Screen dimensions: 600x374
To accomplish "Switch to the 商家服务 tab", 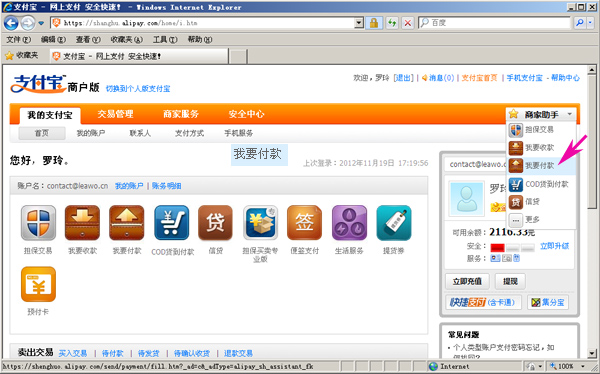I will click(181, 114).
